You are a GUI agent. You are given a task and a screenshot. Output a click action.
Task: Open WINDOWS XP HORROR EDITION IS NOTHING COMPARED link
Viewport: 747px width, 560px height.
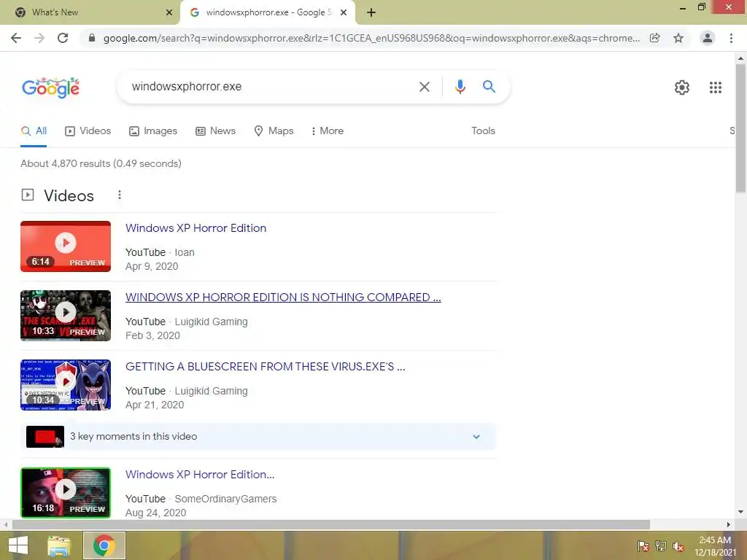[x=283, y=297]
